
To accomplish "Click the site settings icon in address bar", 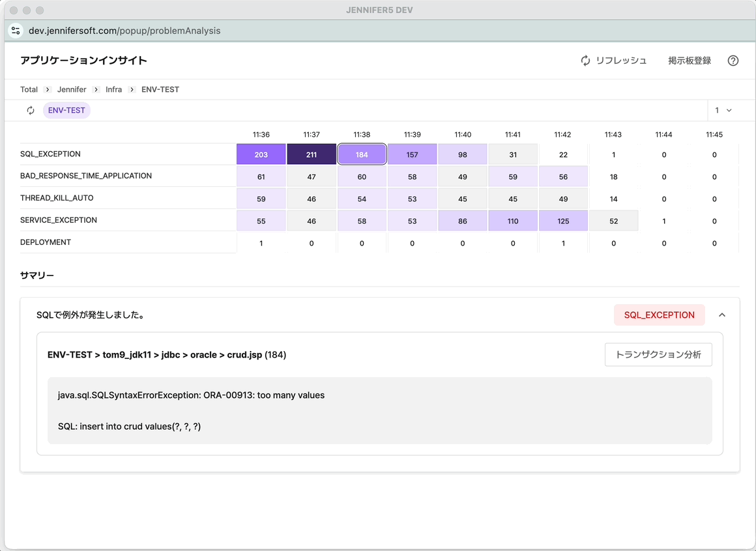I will [16, 31].
